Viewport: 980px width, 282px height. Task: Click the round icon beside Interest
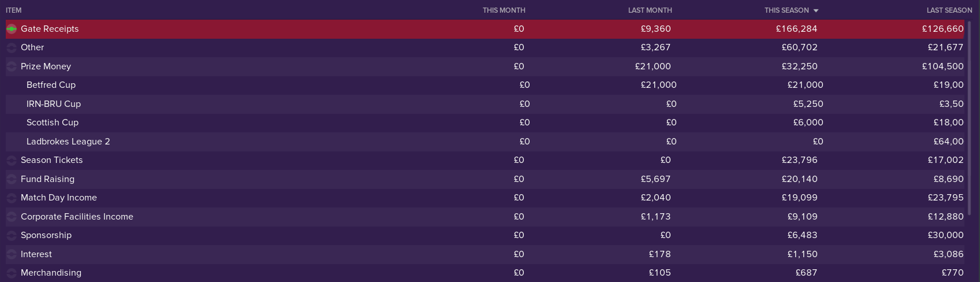point(12,254)
